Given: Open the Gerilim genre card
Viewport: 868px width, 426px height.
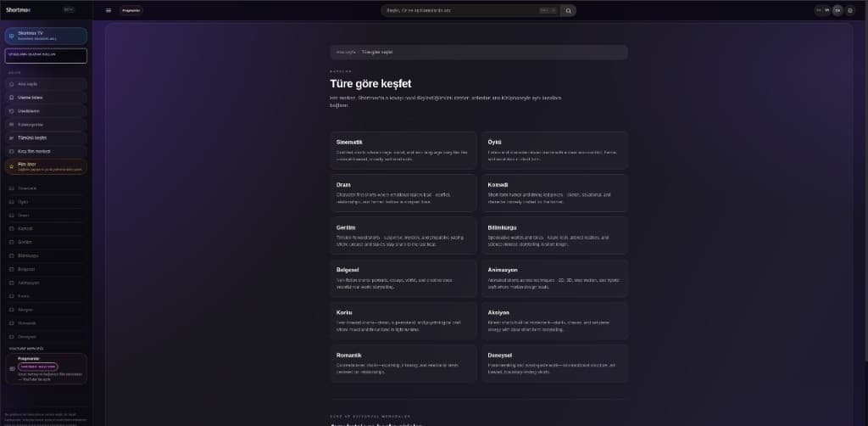Looking at the screenshot, I should pyautogui.click(x=403, y=236).
